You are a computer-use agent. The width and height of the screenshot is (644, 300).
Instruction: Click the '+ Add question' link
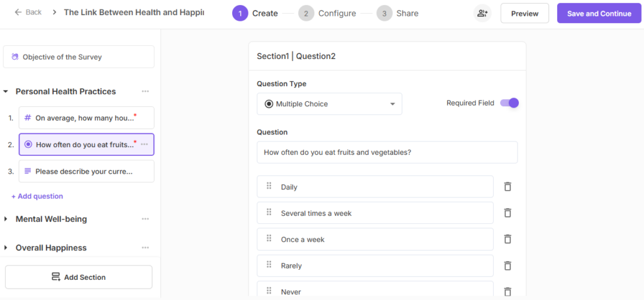(37, 196)
